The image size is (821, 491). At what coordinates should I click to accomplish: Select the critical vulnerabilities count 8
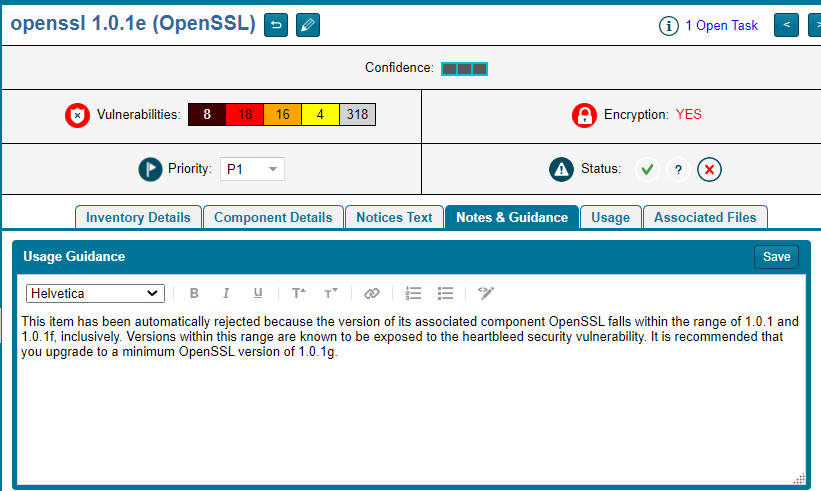pos(207,115)
